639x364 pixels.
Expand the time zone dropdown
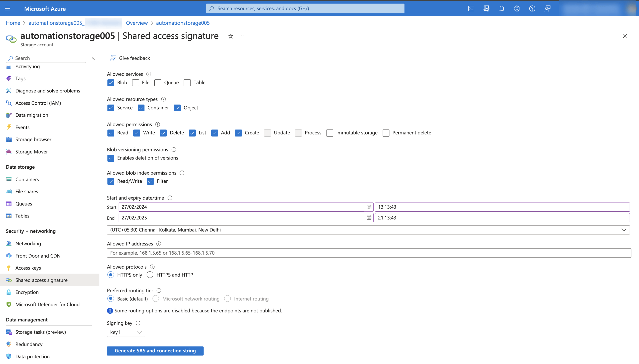368,230
